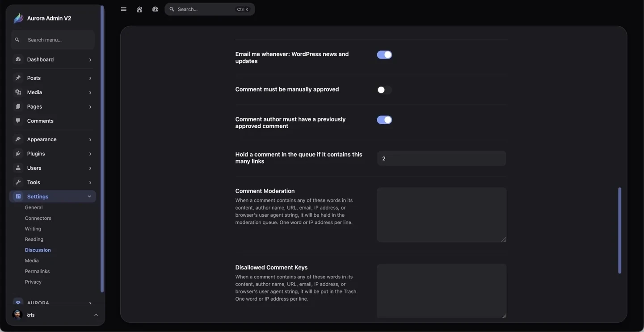Click Disallowed Comment Keys resize handle
The image size is (644, 332).
[504, 315]
